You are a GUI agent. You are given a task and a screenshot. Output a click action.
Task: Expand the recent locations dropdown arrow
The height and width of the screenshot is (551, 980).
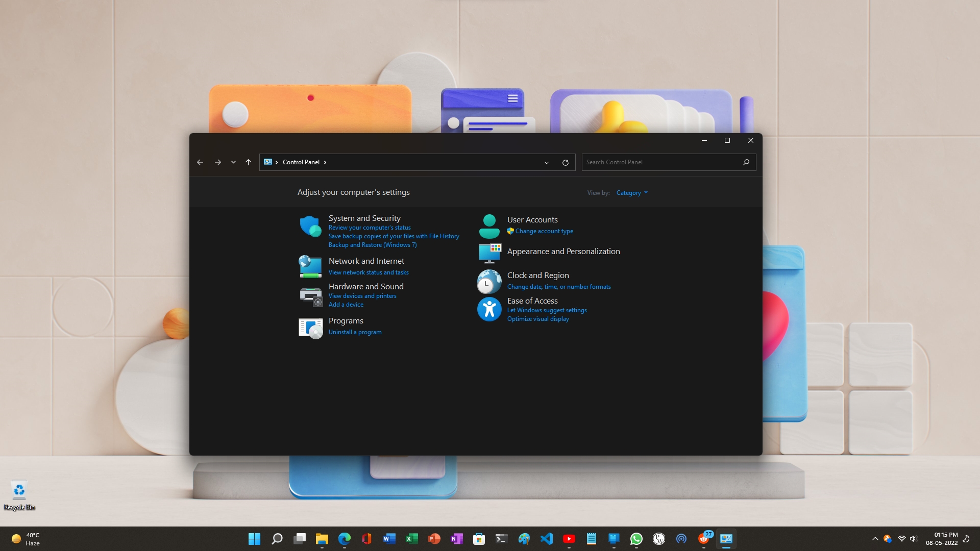pos(233,162)
